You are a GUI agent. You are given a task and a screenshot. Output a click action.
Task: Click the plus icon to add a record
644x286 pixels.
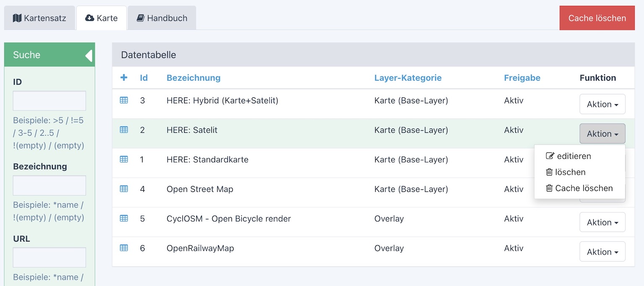pyautogui.click(x=124, y=78)
